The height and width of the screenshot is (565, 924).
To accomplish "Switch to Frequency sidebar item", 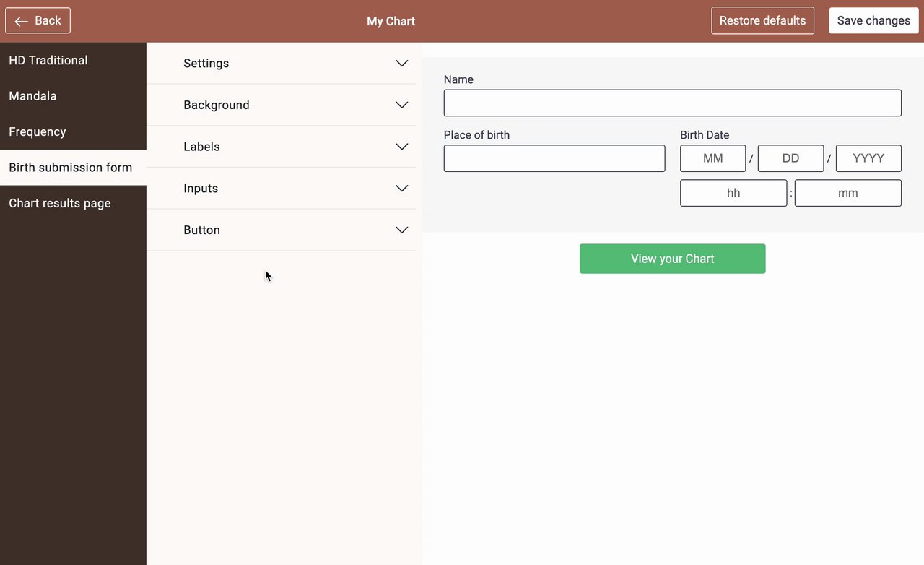I will [38, 131].
